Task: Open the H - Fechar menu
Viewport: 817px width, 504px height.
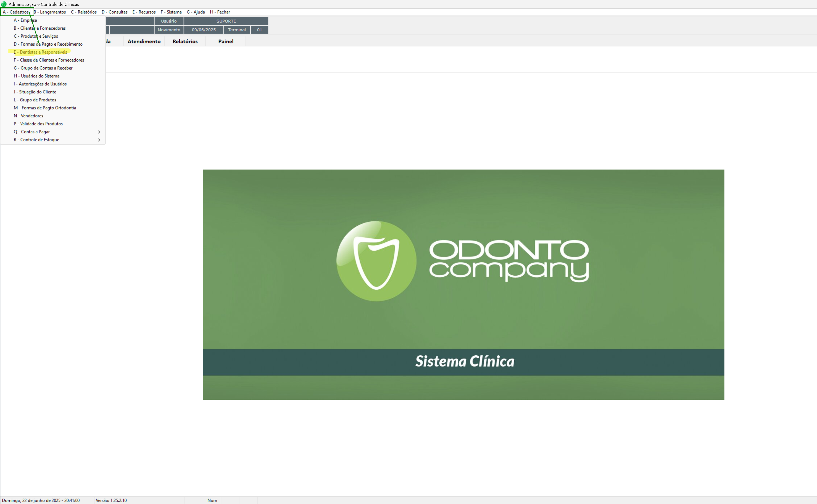Action: pos(220,12)
